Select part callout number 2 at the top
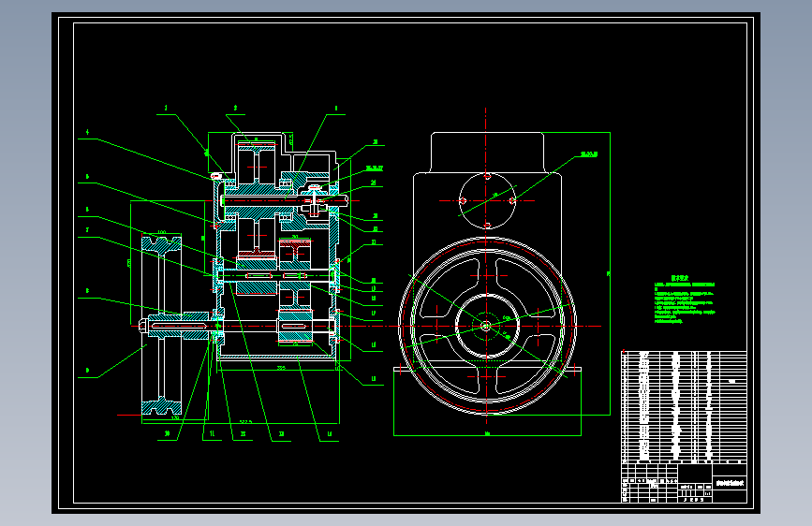Screen dimensions: 812x526 [235, 109]
